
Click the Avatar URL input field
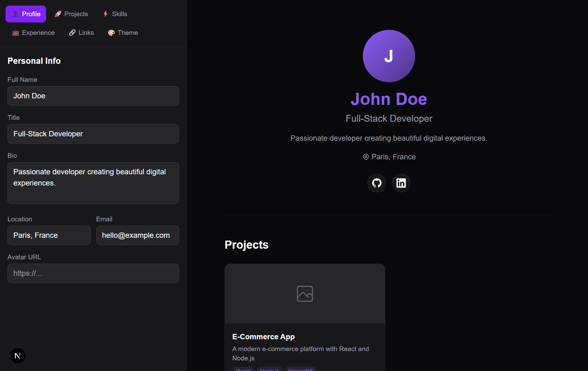(93, 273)
